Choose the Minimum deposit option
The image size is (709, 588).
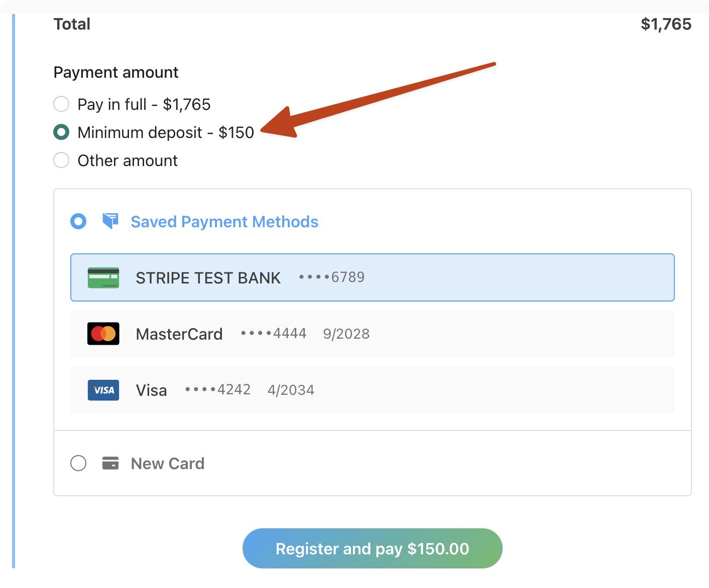click(x=61, y=132)
